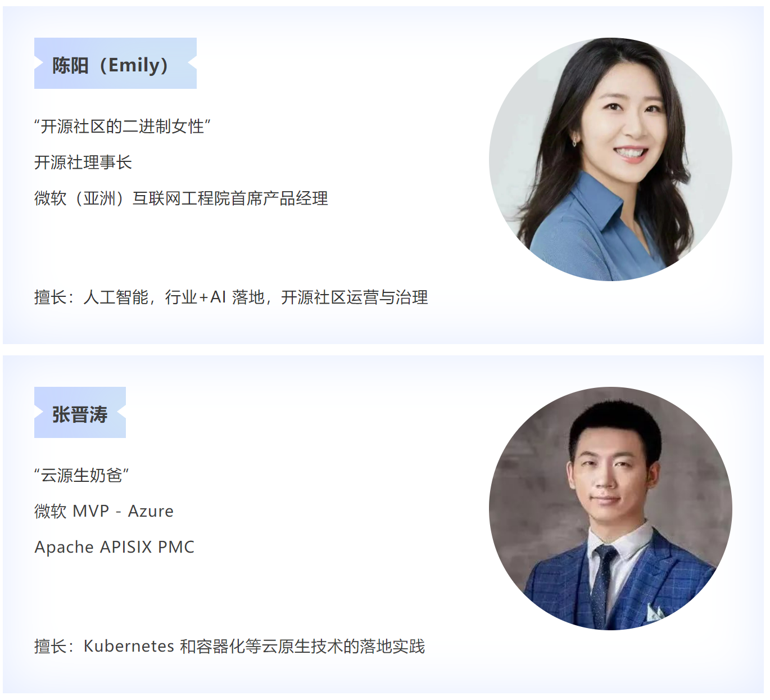Click the Apache APISIX PMC text
Screen dimensions: 770x700
point(115,547)
